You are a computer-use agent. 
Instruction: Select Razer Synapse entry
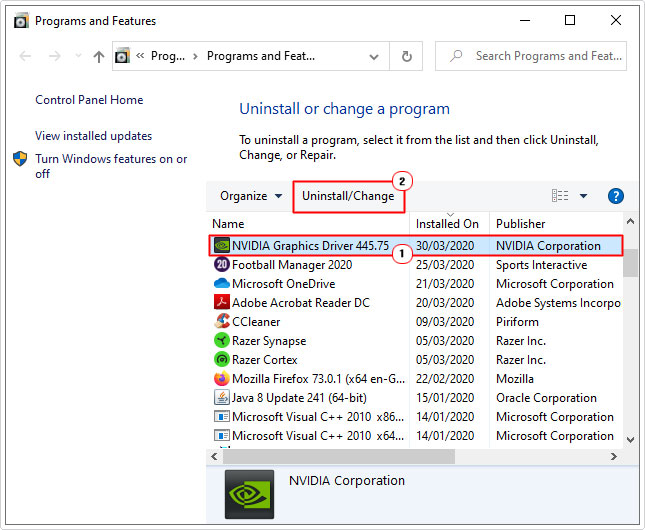pos(269,341)
